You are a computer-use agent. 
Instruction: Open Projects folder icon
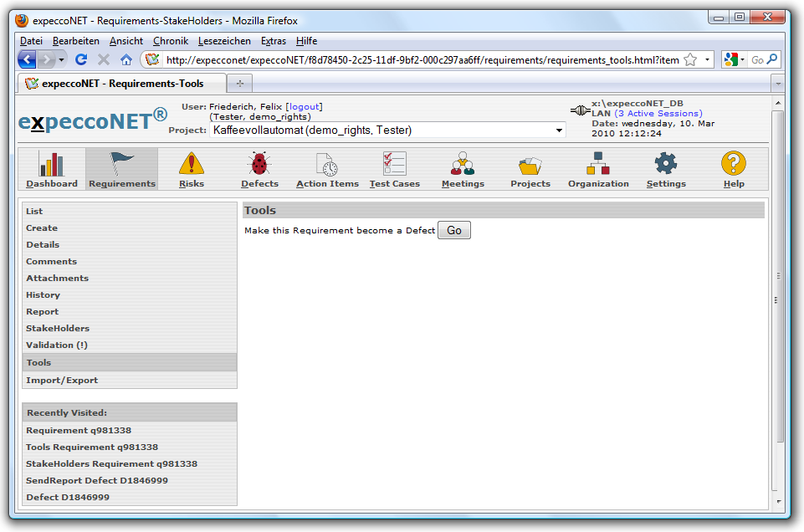tap(530, 164)
